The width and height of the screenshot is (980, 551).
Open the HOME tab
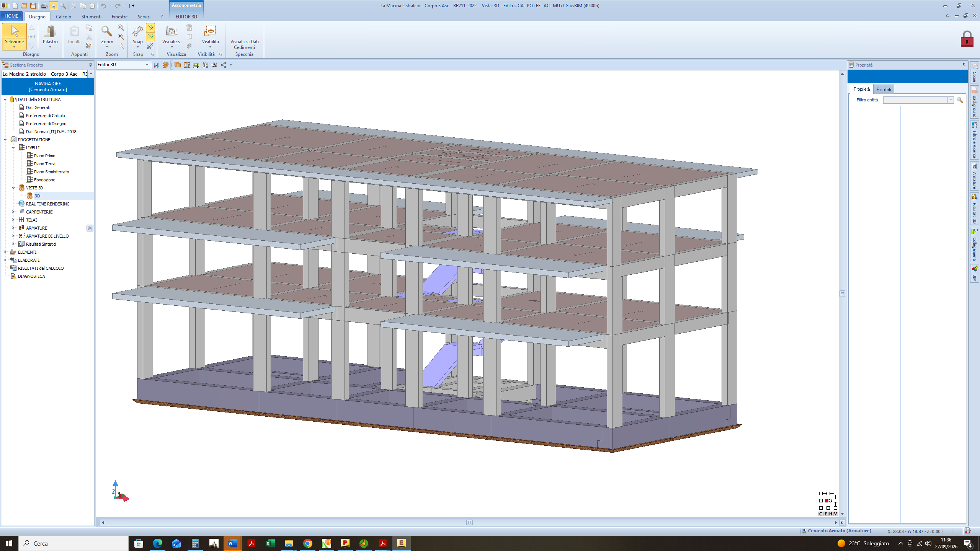(11, 16)
